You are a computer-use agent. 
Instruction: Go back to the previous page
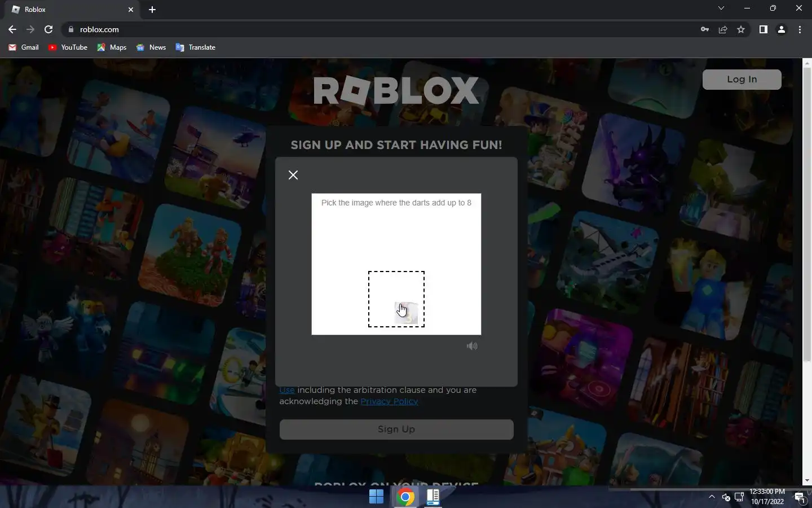12,29
